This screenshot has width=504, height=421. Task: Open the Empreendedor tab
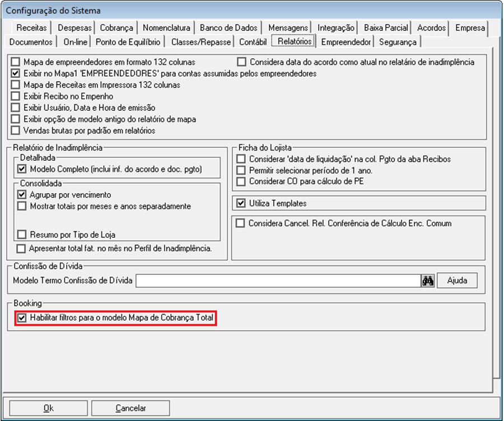click(346, 42)
